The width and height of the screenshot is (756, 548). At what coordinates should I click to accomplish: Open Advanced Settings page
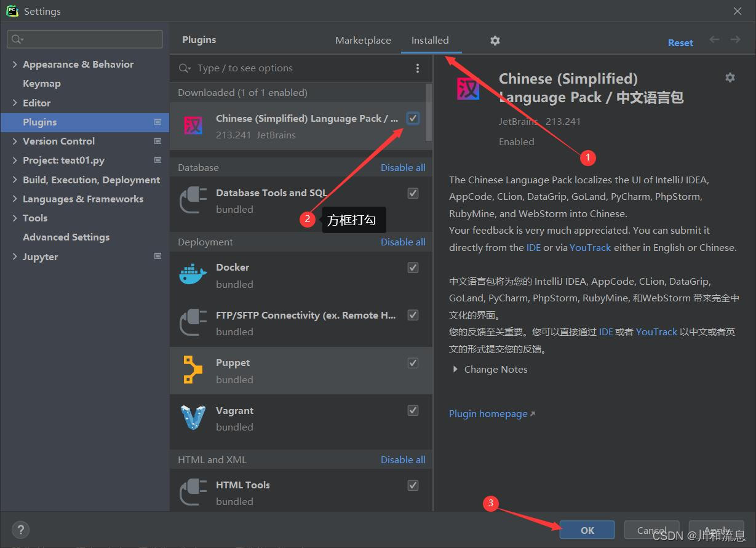tap(66, 237)
